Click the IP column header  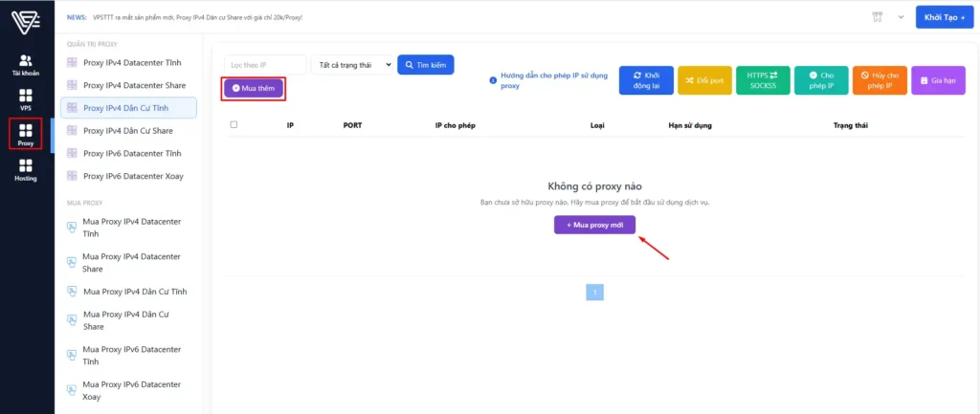click(291, 125)
